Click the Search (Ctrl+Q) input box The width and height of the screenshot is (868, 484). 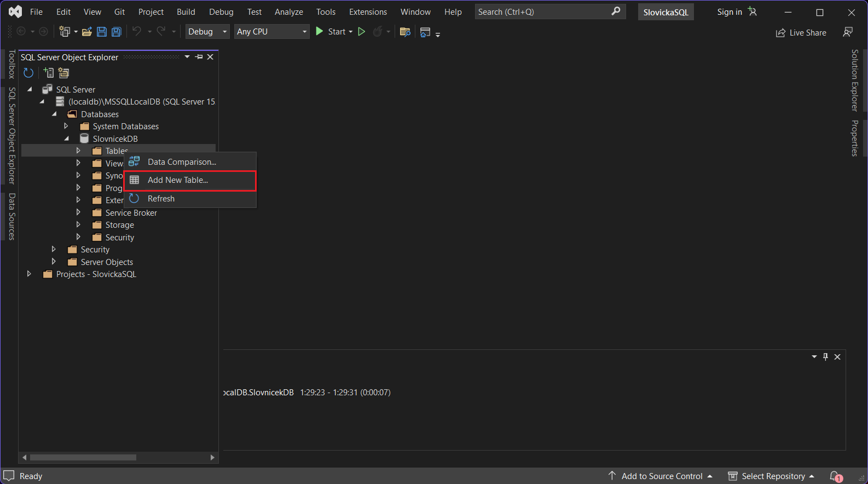point(542,12)
